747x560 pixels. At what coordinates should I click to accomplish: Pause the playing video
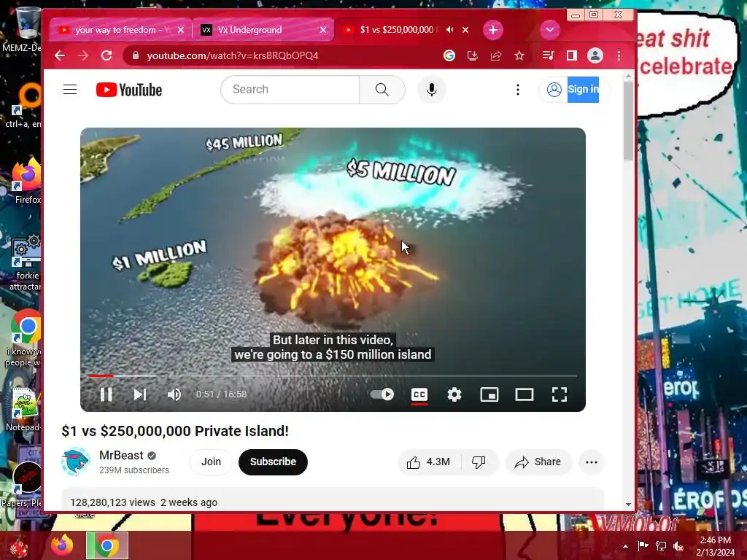[x=107, y=394]
